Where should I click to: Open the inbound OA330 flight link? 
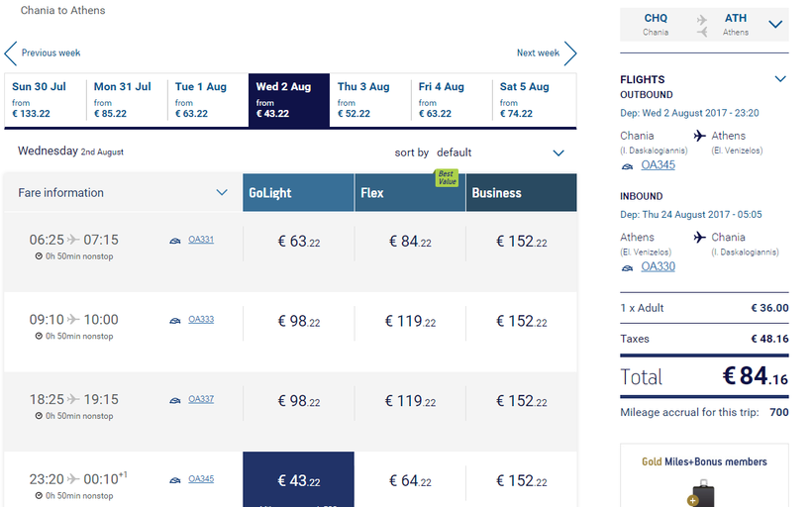(658, 266)
